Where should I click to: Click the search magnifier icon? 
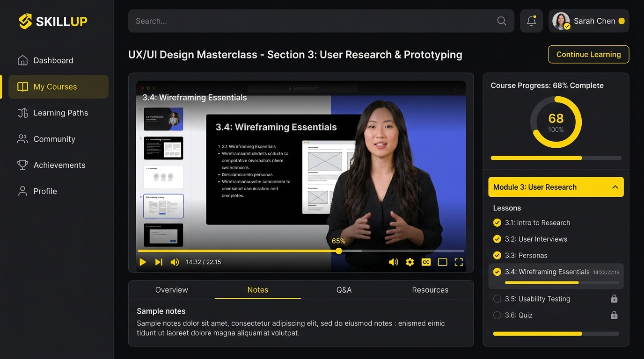pos(501,21)
